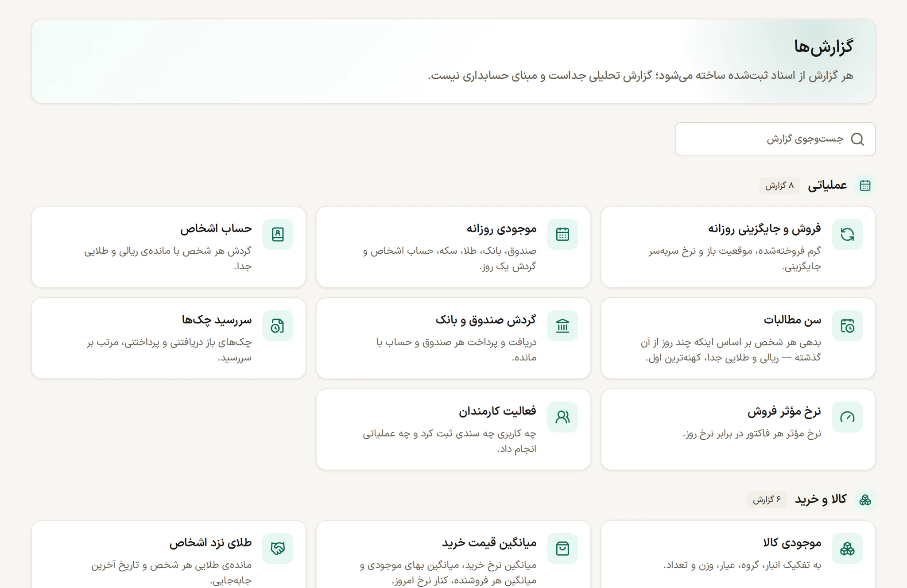Click the calendar icon on موجودی روزانه card

pyautogui.click(x=562, y=234)
